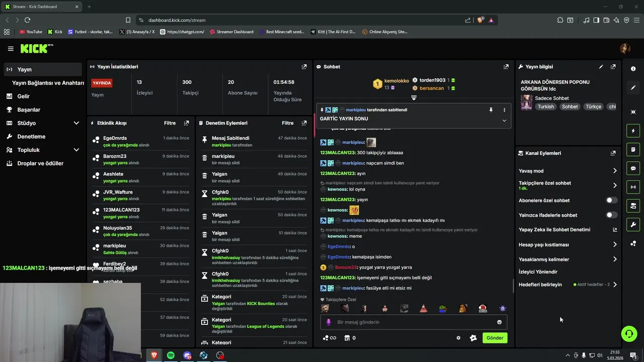Click the pencil edit icon in the right rail
644x362 pixels.
633,87
